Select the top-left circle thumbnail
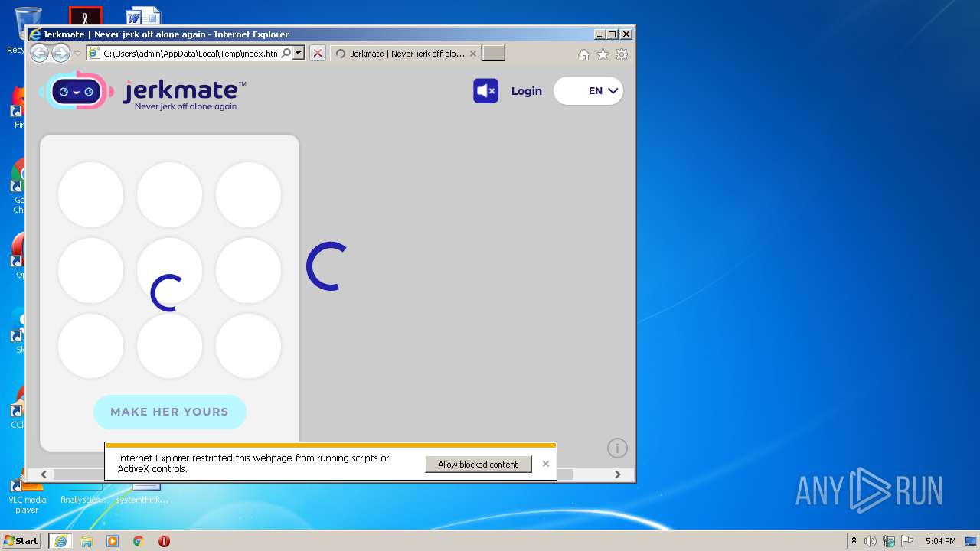980x551 pixels. [x=90, y=194]
